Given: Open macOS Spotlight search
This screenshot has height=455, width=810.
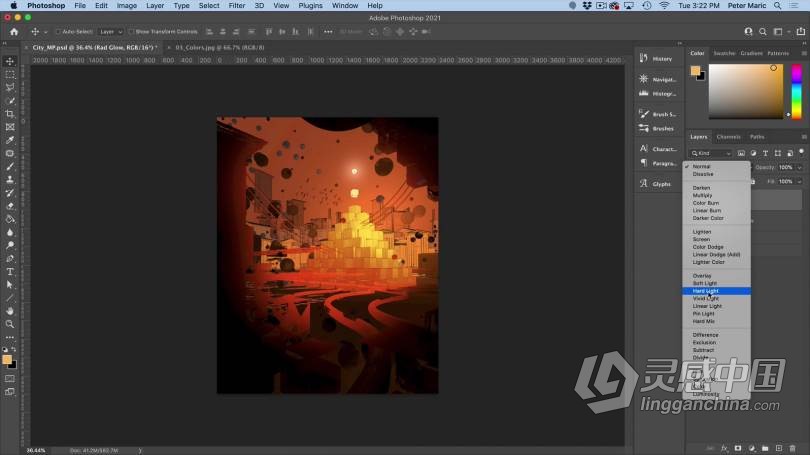Looking at the screenshot, I should coord(777,6).
